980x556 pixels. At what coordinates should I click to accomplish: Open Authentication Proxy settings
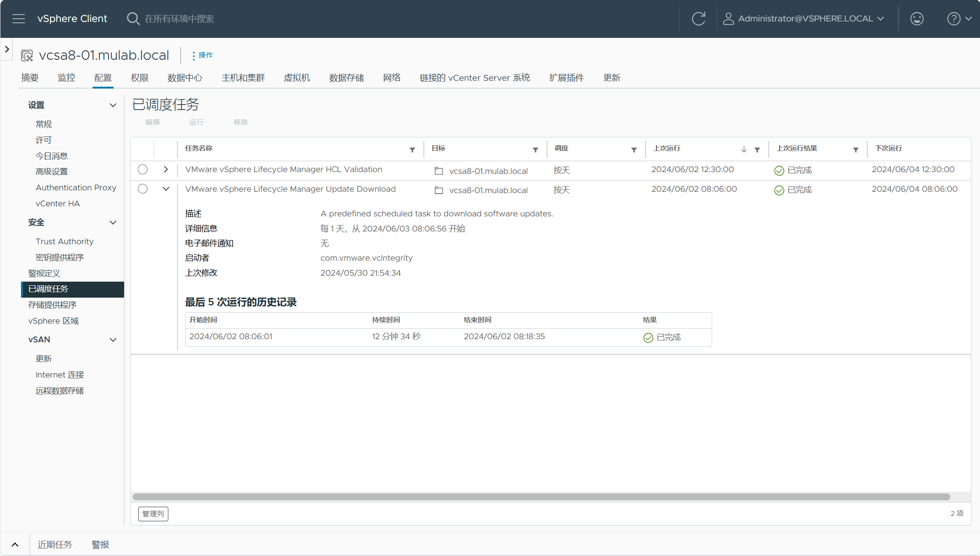coord(76,188)
